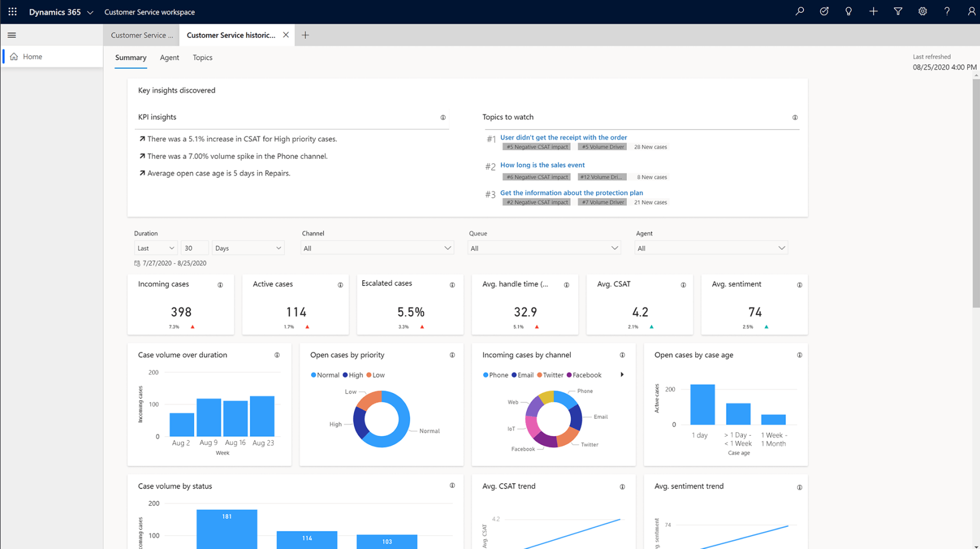Click the duration number field showing 30
This screenshot has height=549, width=980.
point(194,248)
